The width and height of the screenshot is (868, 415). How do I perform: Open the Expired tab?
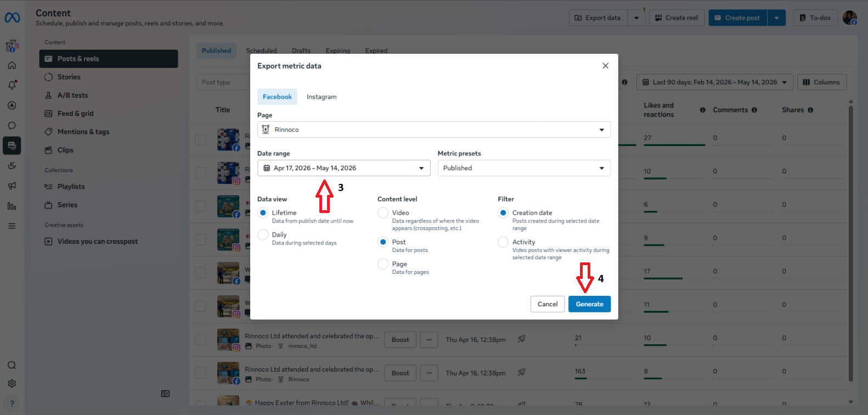376,51
